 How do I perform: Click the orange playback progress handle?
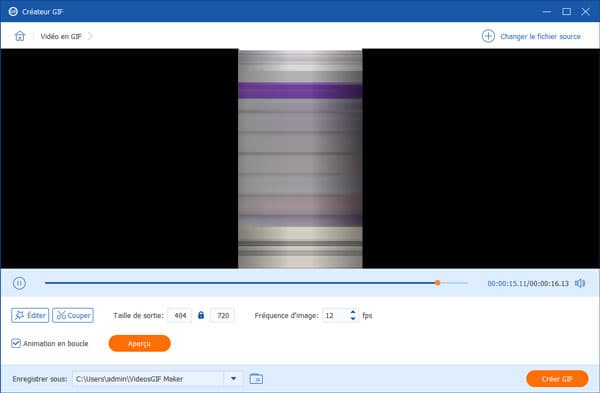coord(437,283)
